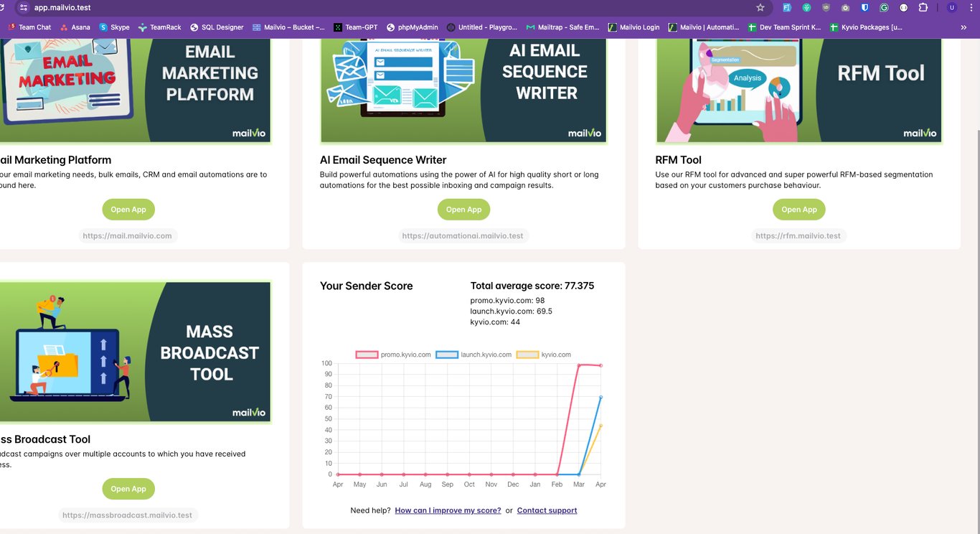980x534 pixels.
Task: Click the https://automationai.mailvio.test URL pill
Action: [x=463, y=235]
